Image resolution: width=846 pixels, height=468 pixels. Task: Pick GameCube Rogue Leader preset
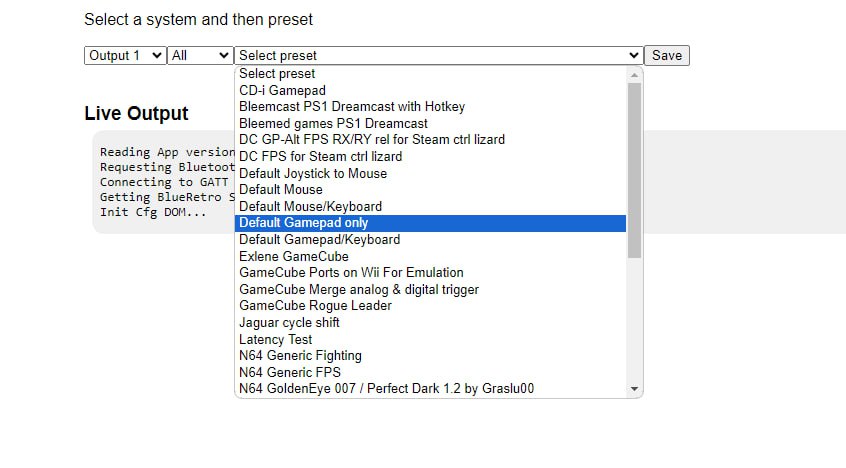click(x=431, y=306)
